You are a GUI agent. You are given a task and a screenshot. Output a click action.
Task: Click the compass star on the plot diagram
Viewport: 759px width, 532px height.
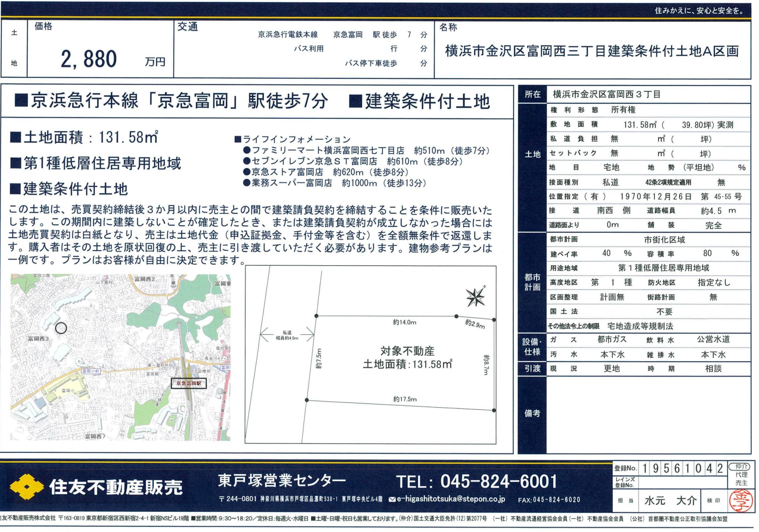click(475, 297)
